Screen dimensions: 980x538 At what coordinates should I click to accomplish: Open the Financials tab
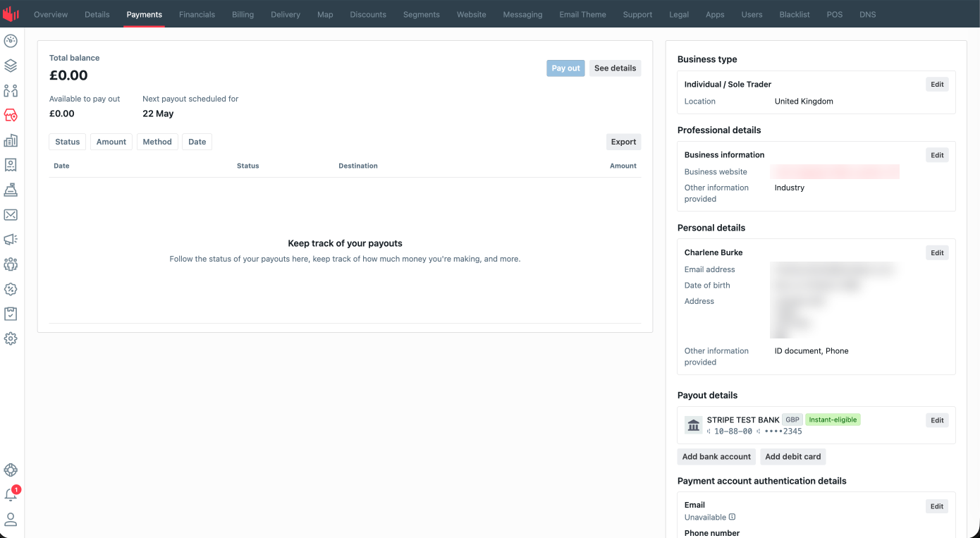[x=197, y=14]
